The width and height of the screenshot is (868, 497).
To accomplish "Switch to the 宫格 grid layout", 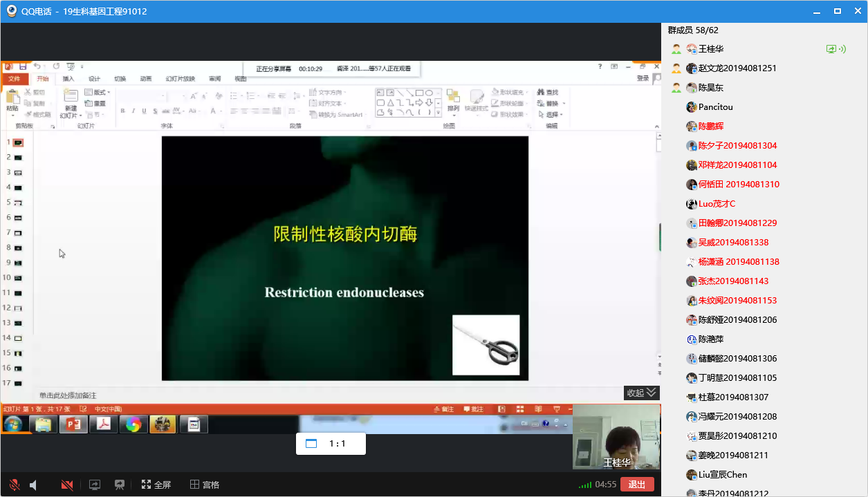I will [205, 485].
